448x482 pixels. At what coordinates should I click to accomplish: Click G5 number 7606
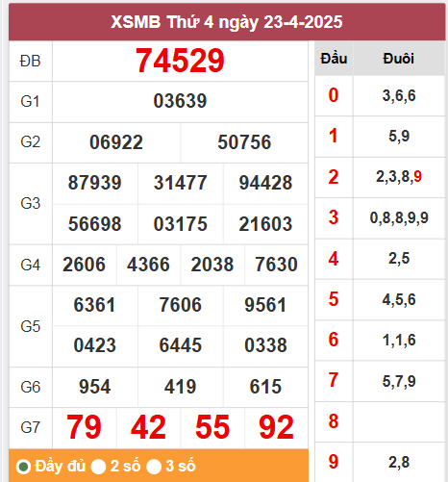click(x=181, y=305)
